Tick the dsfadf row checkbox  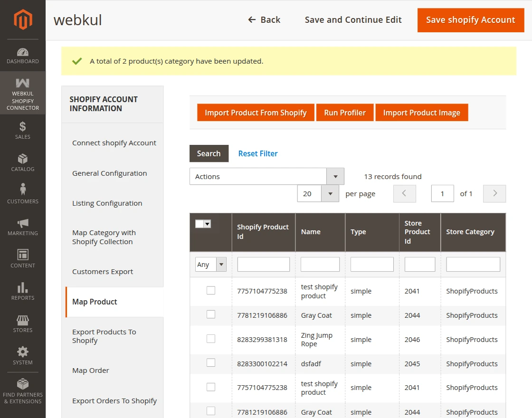tap(211, 363)
